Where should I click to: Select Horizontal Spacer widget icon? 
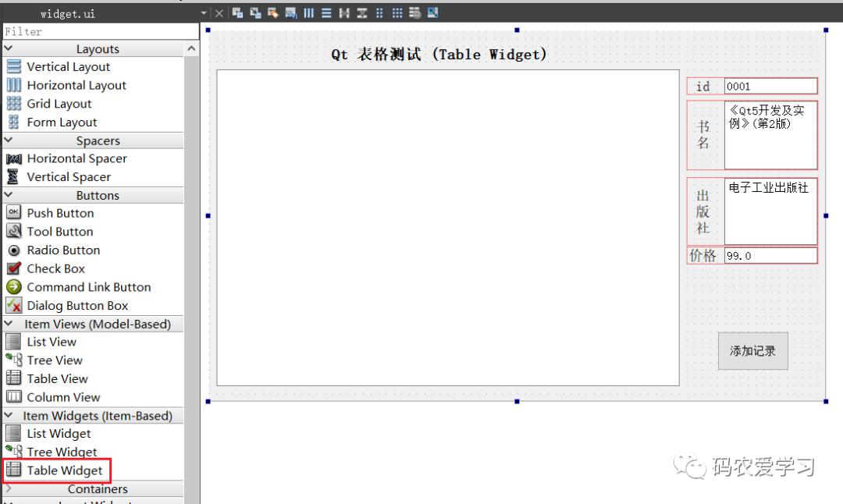point(14,158)
